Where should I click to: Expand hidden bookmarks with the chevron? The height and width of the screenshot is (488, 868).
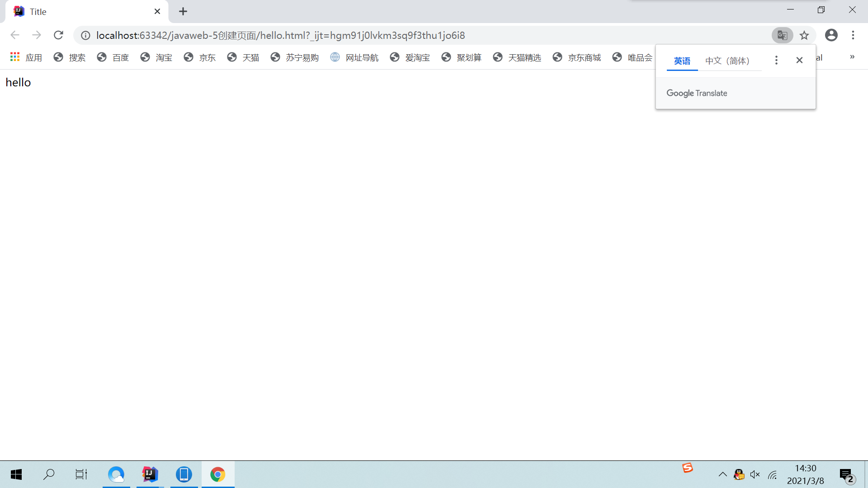[852, 57]
